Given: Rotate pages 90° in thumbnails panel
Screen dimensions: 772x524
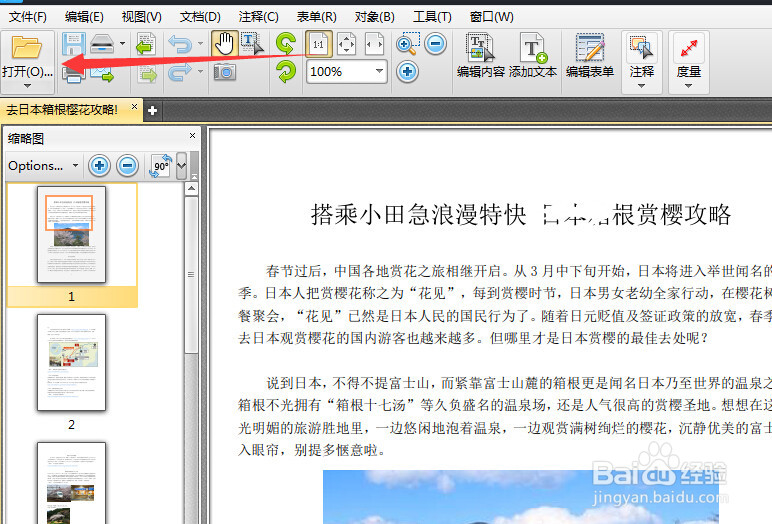Looking at the screenshot, I should point(161,165).
